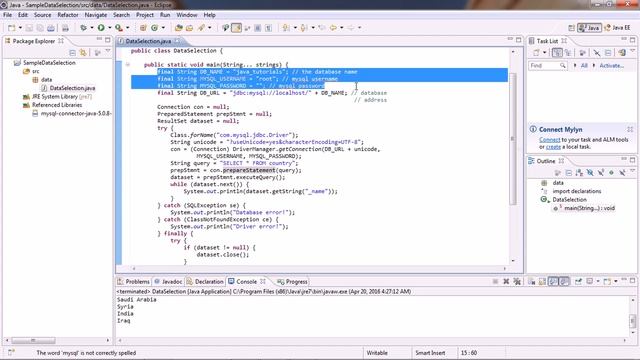Toggle Scheduled view in the Task List
Viewport: 640px width, 360px height.
(568, 53)
